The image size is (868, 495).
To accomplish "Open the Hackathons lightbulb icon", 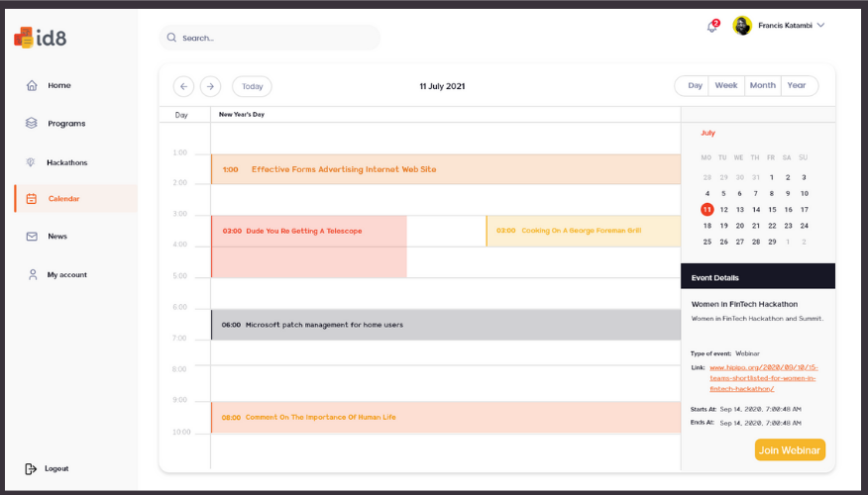I will (31, 162).
